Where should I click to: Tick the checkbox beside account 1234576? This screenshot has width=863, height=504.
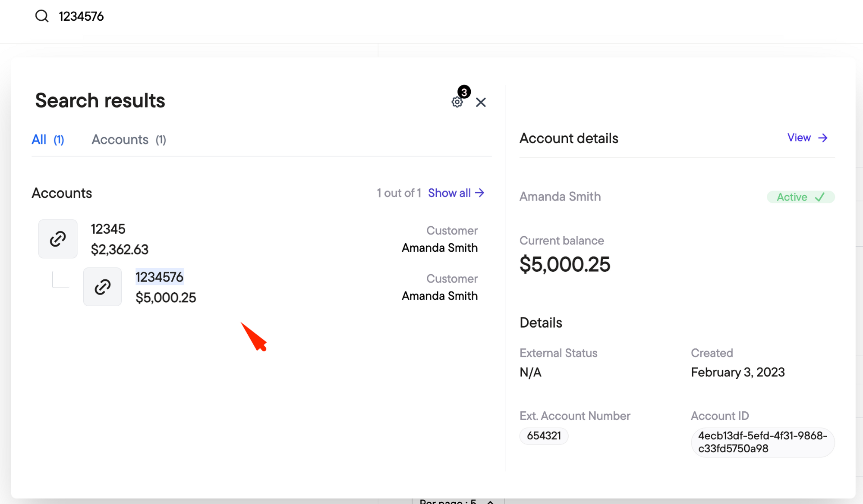click(x=60, y=279)
